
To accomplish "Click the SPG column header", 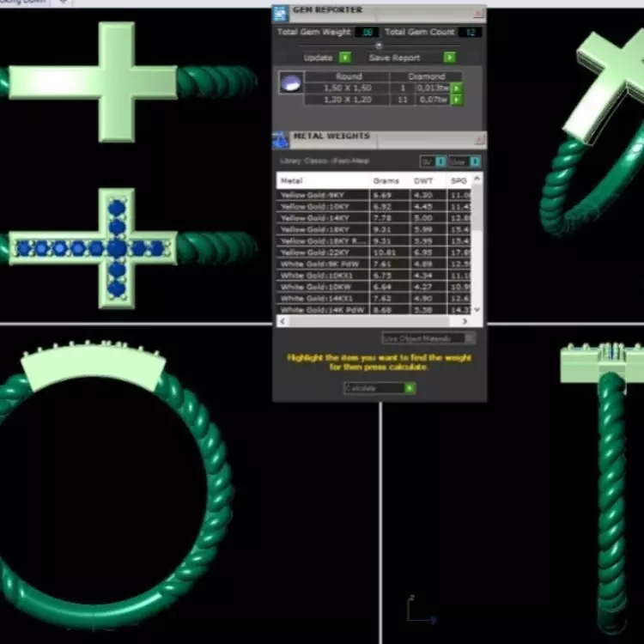I will click(459, 180).
